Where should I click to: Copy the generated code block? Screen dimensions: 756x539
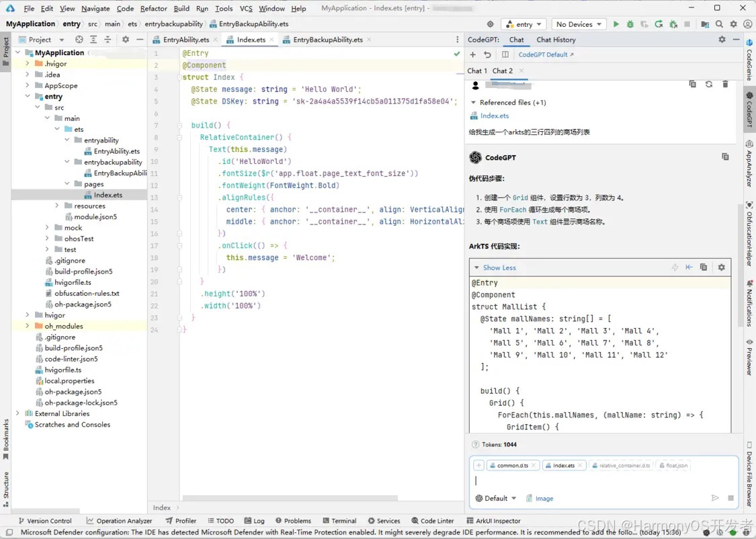tap(704, 267)
